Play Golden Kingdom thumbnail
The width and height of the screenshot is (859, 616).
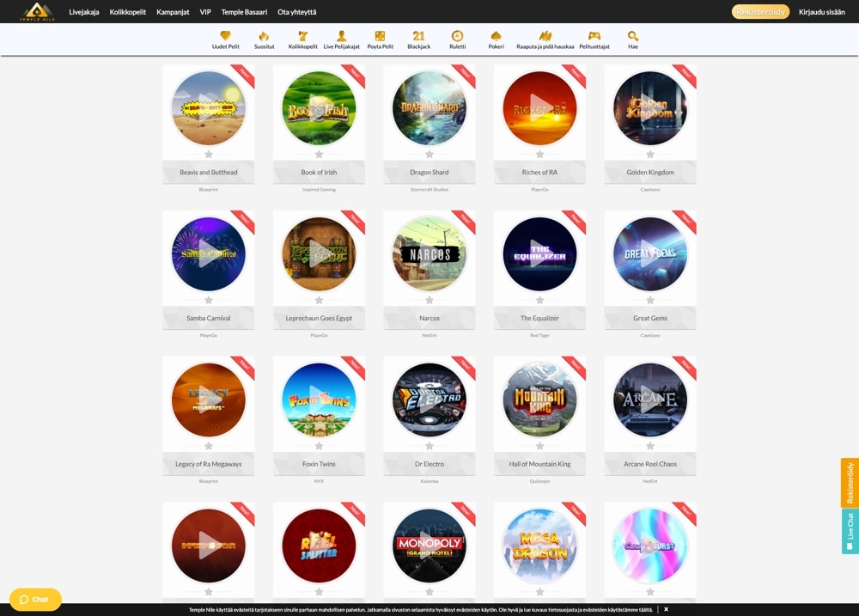[650, 108]
